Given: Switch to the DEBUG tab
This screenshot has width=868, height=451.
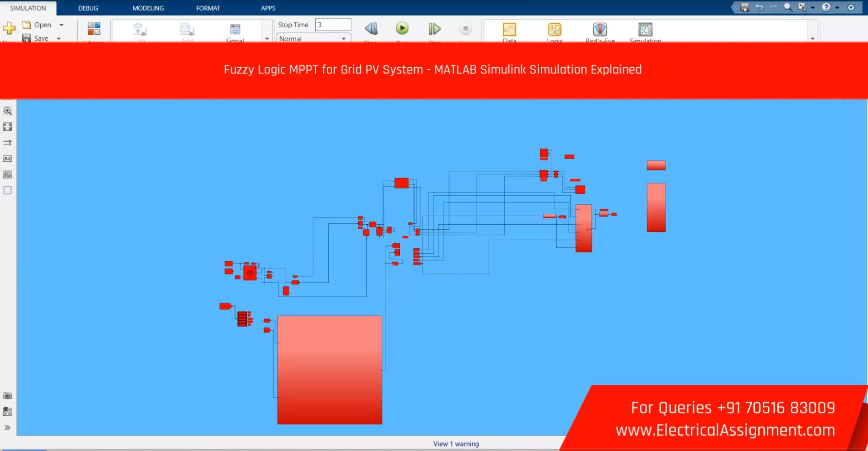Looking at the screenshot, I should [x=88, y=8].
